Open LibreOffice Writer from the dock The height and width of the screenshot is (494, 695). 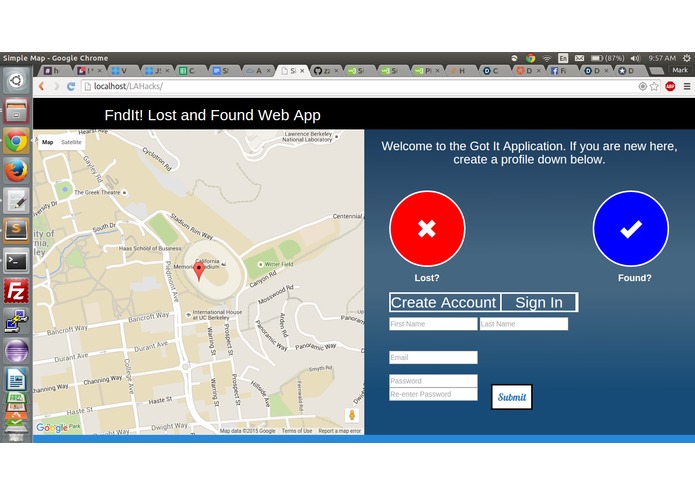click(x=16, y=379)
